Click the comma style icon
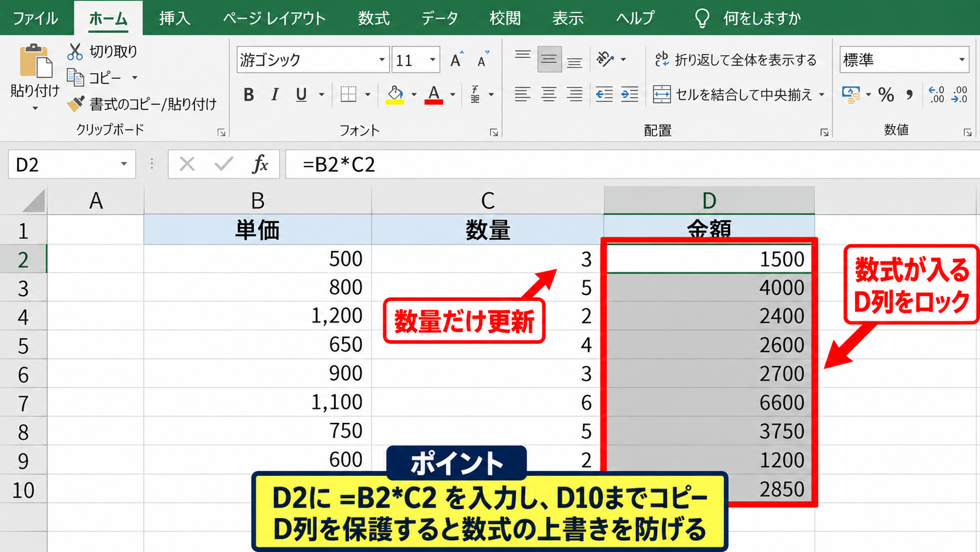Screen dimensions: 980x552 (x=910, y=94)
